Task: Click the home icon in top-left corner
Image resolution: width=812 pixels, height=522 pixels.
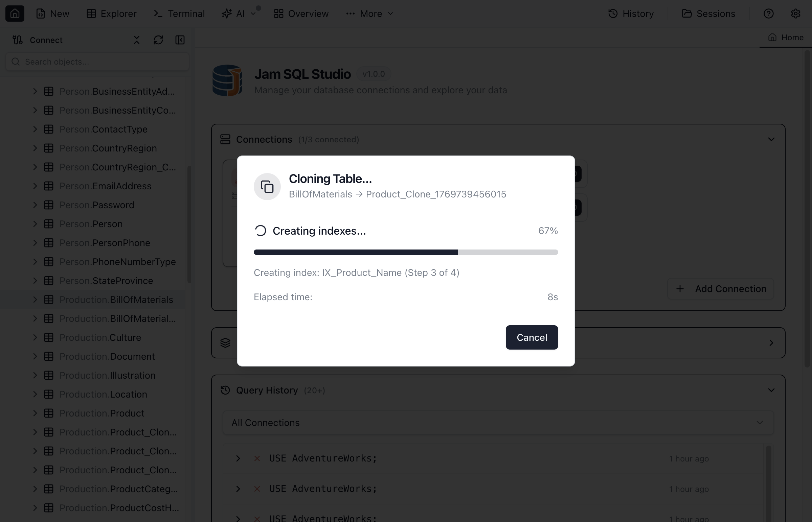Action: (15, 14)
